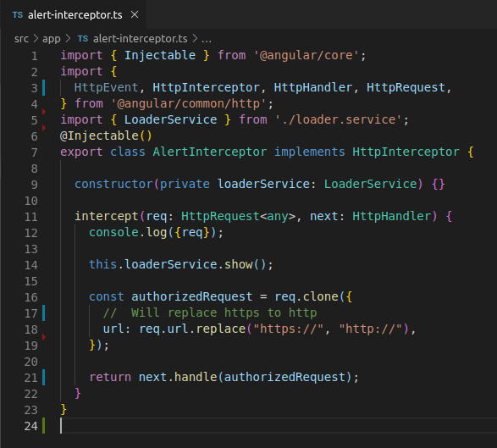Click the blue change marker on line 21
This screenshot has height=448, width=497.
(44, 378)
